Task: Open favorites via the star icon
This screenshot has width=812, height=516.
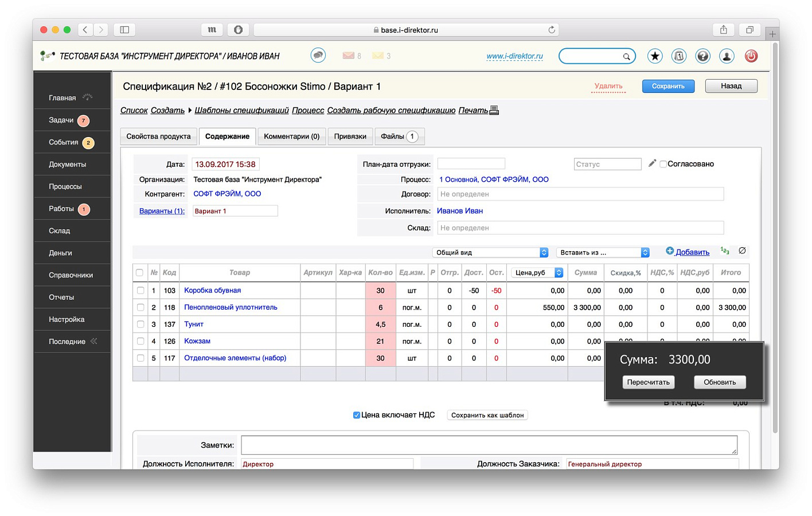Action: [x=655, y=56]
